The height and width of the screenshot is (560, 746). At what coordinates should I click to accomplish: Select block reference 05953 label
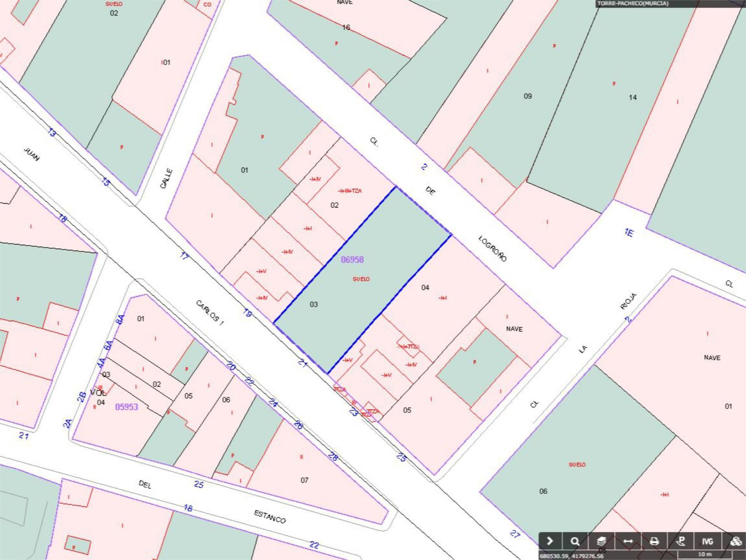tap(127, 407)
